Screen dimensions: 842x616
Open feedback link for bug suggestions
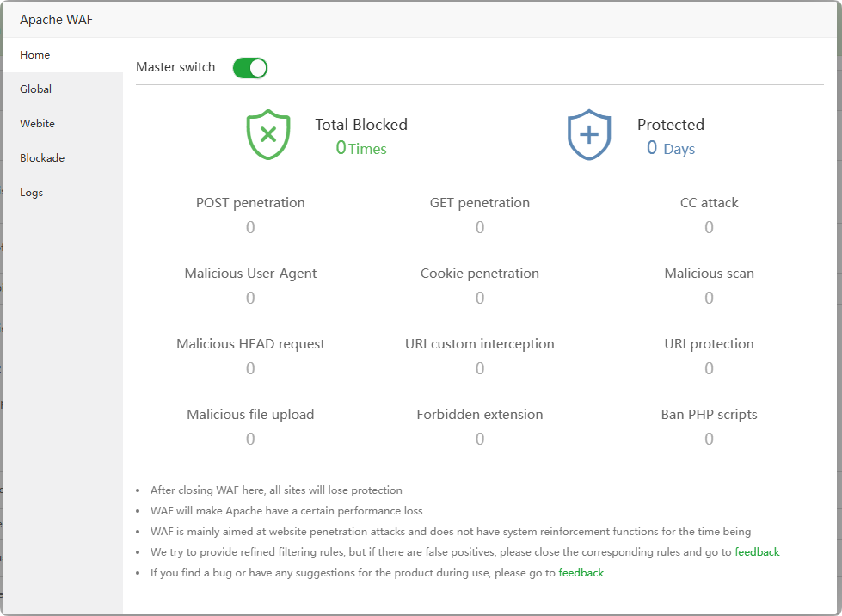coord(581,573)
